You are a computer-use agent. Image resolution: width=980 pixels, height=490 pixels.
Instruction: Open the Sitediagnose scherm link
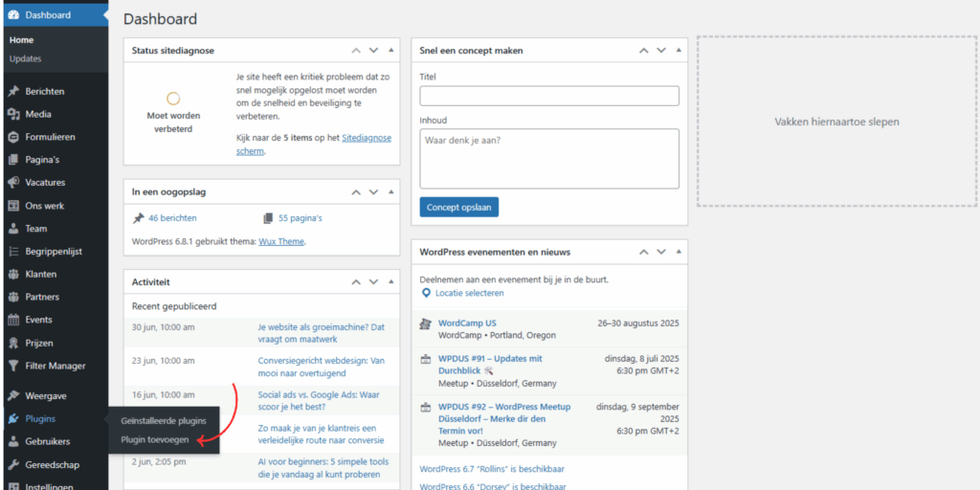point(314,145)
